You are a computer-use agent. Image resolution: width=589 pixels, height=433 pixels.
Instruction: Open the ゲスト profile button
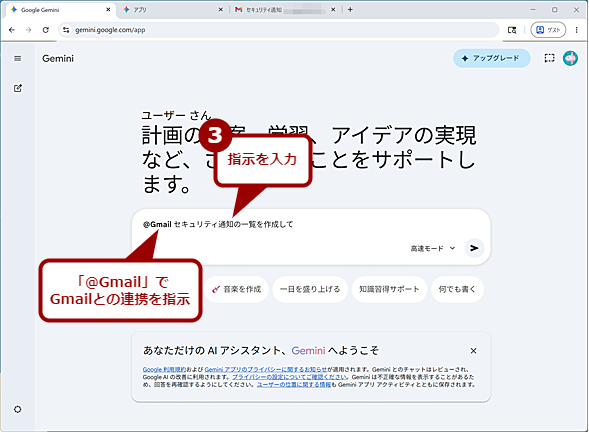[548, 30]
